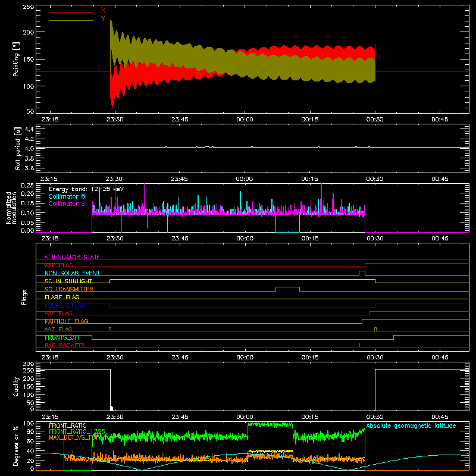Click the Normalized modulation axis title
476x476 pixels.
[11, 208]
